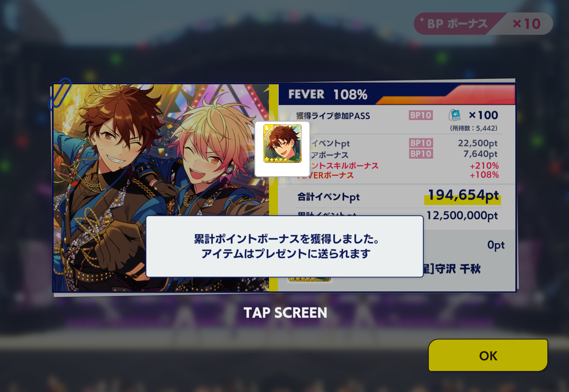Click the BP10 tag beside 22,500pt

[x=421, y=143]
